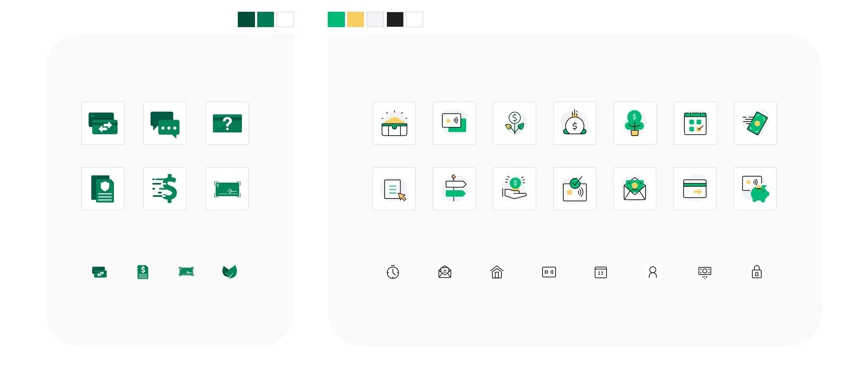Pick the medium green swatch, left palette
The width and height of the screenshot is (868, 391).
click(x=266, y=19)
